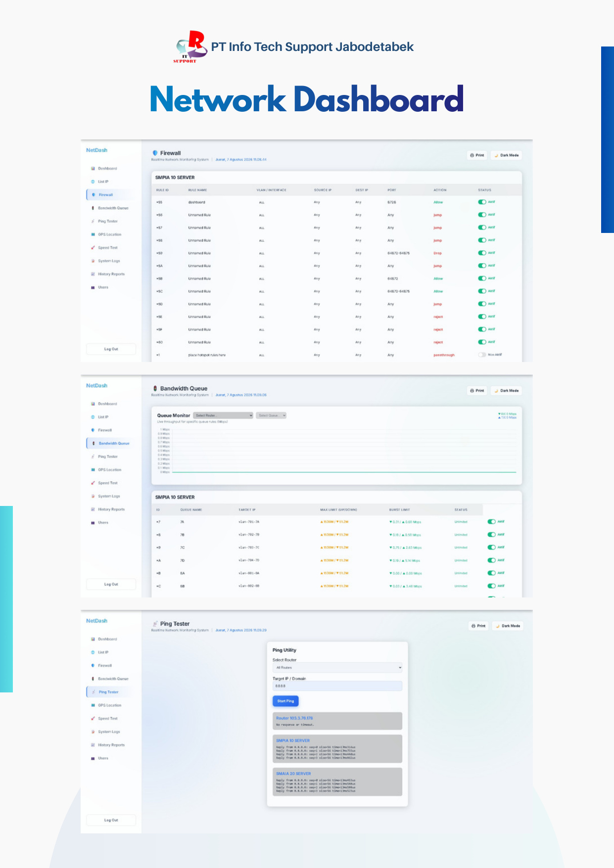Click Speed Test icon in Firewall panel sidebar
Screen dimensions: 614x868
point(93,248)
